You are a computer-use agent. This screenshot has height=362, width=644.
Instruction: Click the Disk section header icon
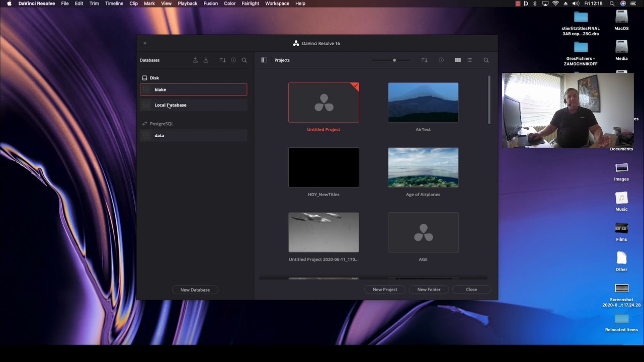point(144,78)
